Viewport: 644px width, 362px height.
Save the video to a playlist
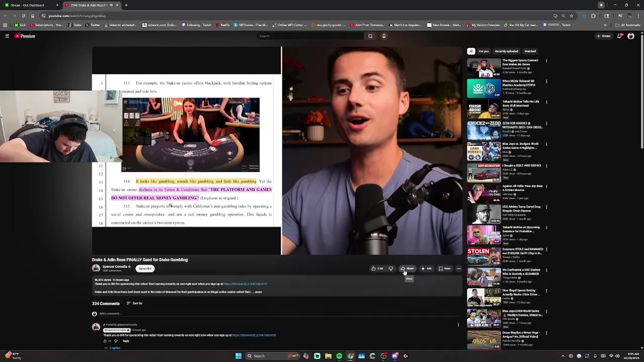click(444, 268)
